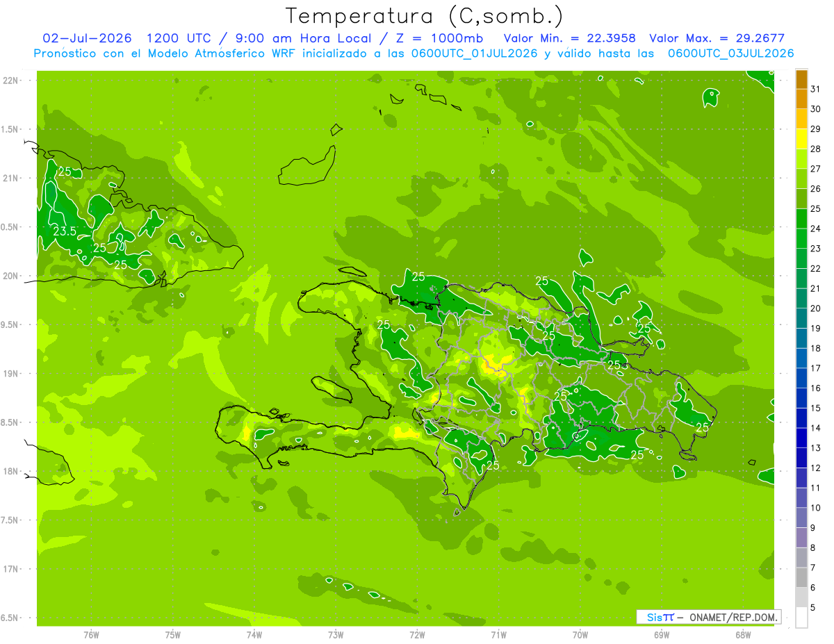Click the teal legend swatch between 19 and 20
Image resolution: width=834 pixels, height=644 pixels.
[x=801, y=318]
